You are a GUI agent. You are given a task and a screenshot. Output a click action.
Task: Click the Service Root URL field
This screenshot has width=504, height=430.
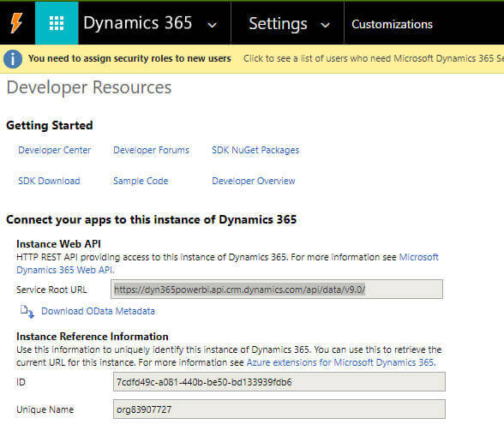coord(277,290)
